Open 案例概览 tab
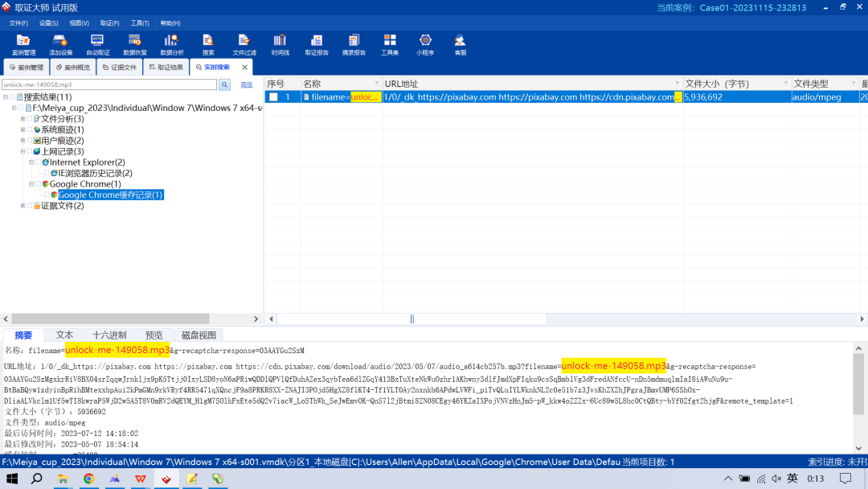The image size is (868, 489). [73, 67]
